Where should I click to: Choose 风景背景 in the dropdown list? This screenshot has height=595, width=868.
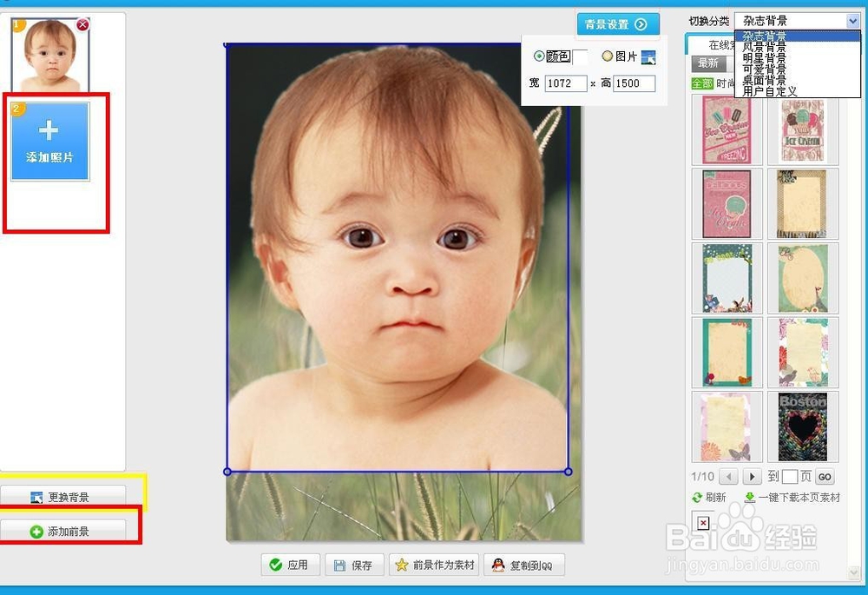click(797, 47)
